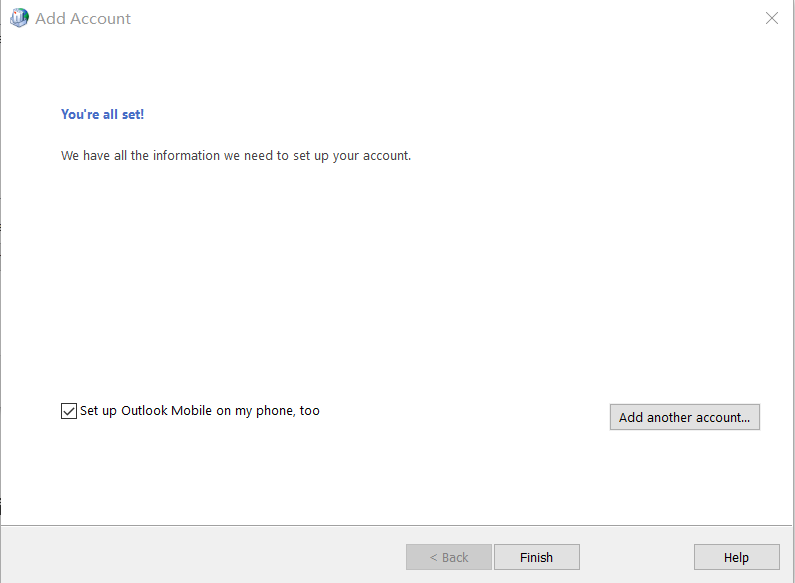The image size is (795, 583).
Task: Click the "You're all set!" heading
Action: click(x=102, y=115)
